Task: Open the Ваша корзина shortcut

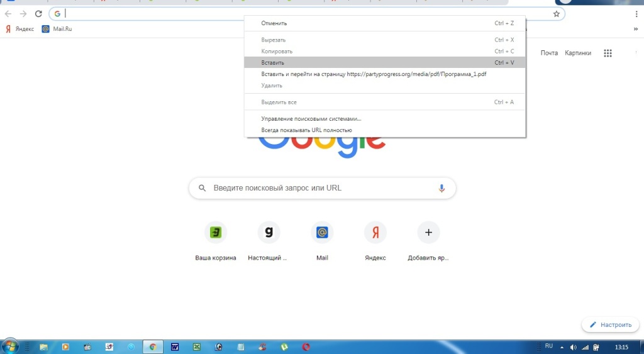Action: (x=215, y=233)
